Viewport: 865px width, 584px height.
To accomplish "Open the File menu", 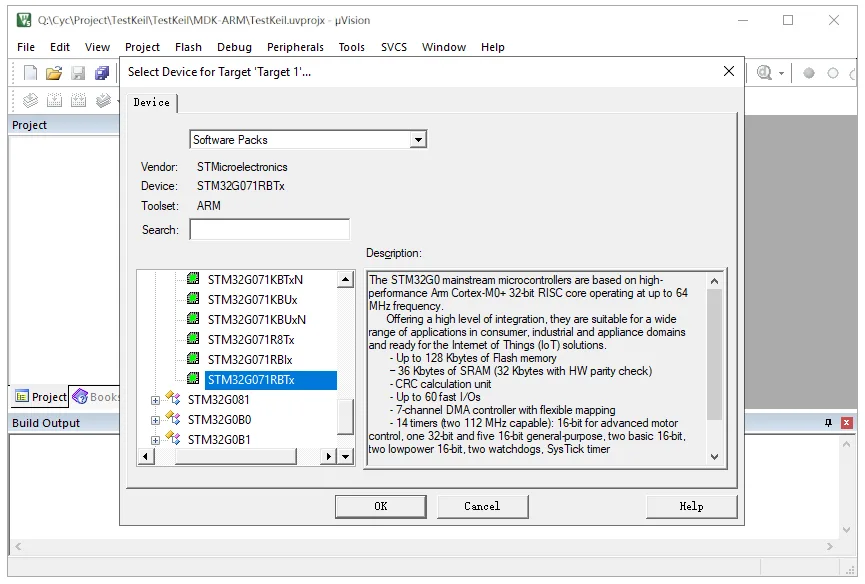I will click(26, 47).
